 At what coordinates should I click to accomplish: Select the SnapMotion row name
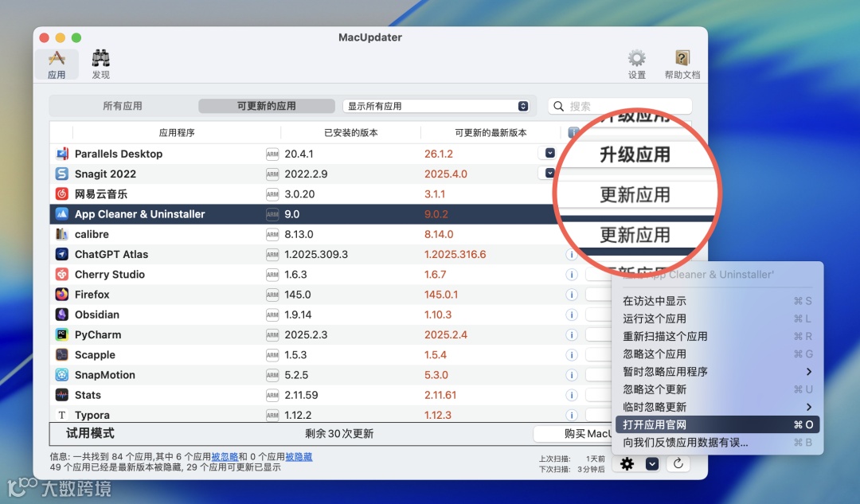click(x=105, y=375)
